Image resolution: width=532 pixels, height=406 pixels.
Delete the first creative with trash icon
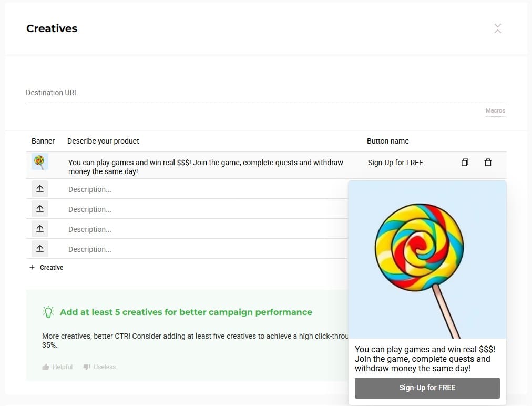[x=488, y=163]
